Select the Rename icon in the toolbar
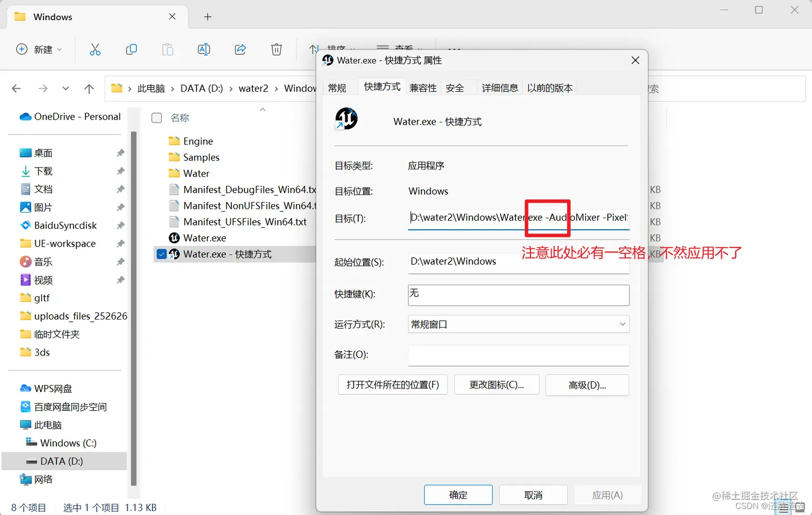The height and width of the screenshot is (515, 812). [x=204, y=49]
